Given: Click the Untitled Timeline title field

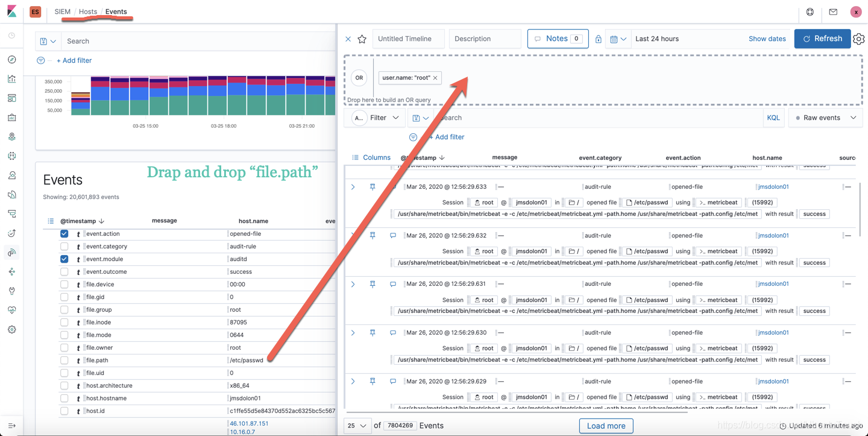Looking at the screenshot, I should (408, 39).
